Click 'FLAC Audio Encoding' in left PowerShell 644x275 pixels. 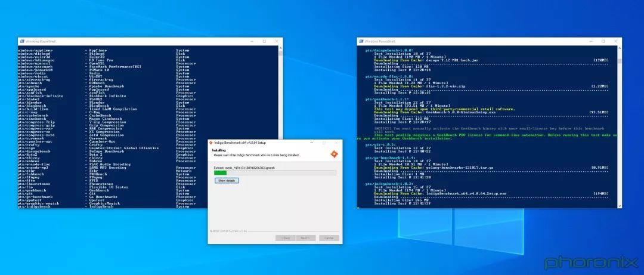click(110, 165)
